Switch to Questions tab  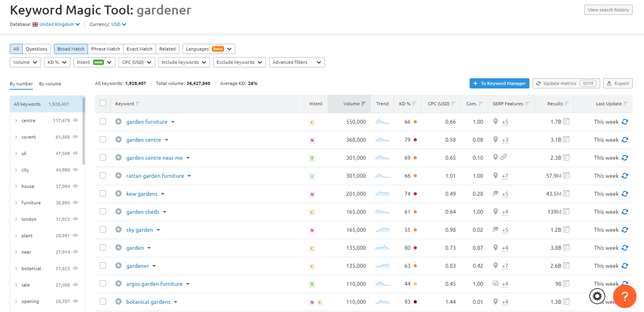36,49
